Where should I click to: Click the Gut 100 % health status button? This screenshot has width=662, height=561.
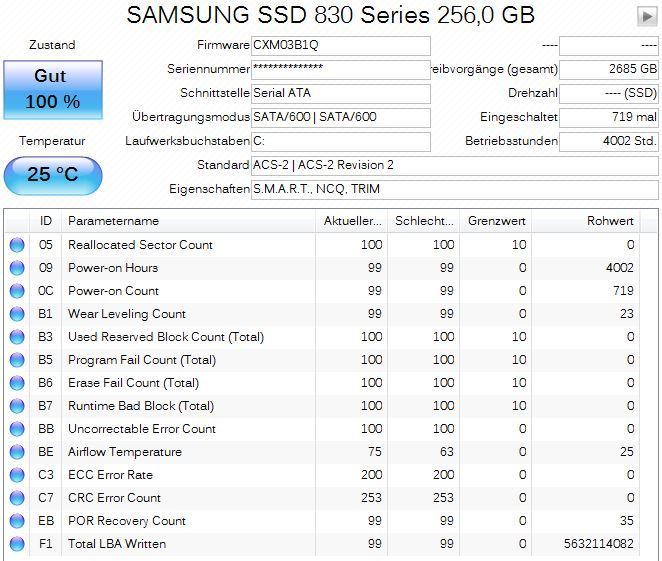tap(52, 89)
